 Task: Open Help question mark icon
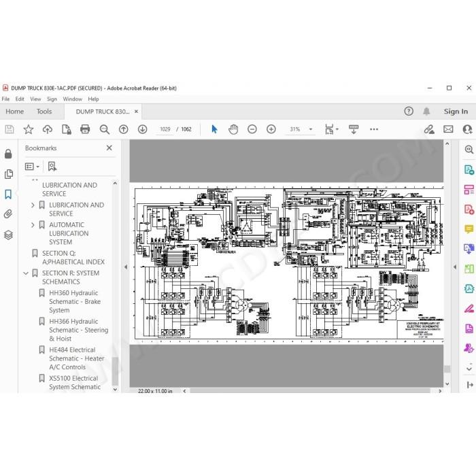(x=409, y=111)
